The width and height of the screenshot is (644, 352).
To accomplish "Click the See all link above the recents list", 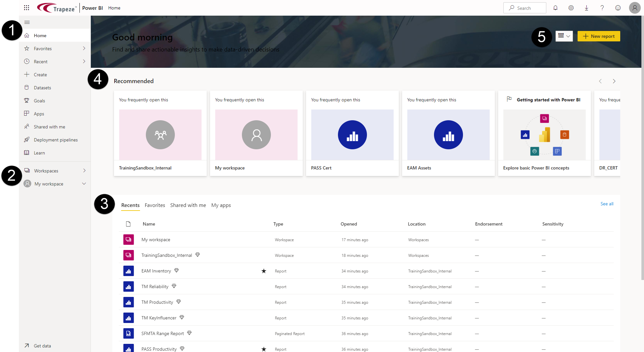I will pos(607,203).
